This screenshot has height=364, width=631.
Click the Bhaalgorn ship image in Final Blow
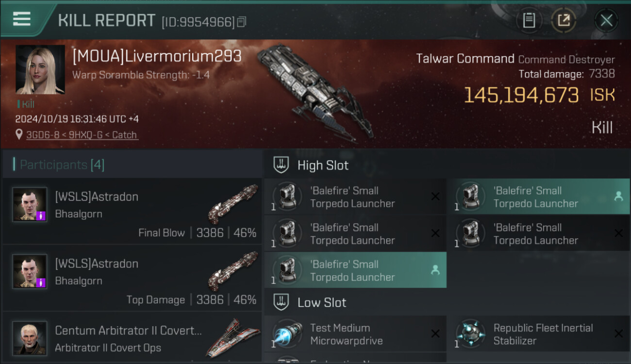point(233,204)
